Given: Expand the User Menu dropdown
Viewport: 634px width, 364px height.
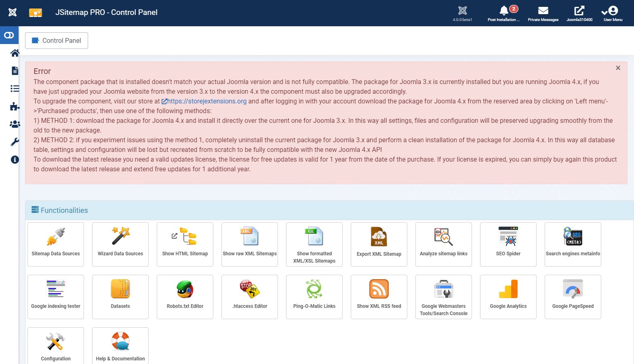Looking at the screenshot, I should 613,13.
